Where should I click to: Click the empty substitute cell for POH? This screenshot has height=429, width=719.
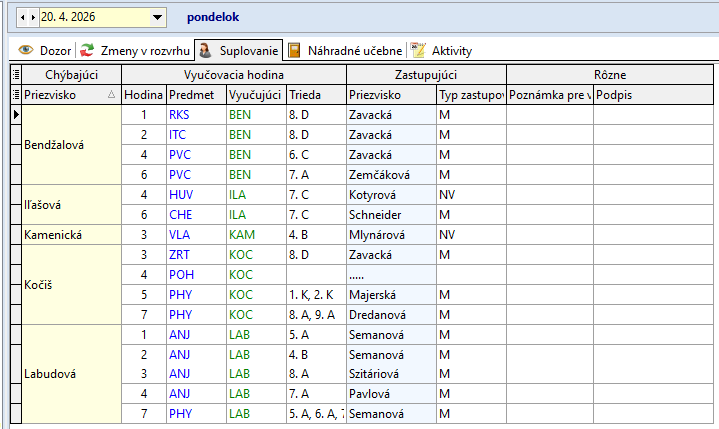click(x=390, y=274)
